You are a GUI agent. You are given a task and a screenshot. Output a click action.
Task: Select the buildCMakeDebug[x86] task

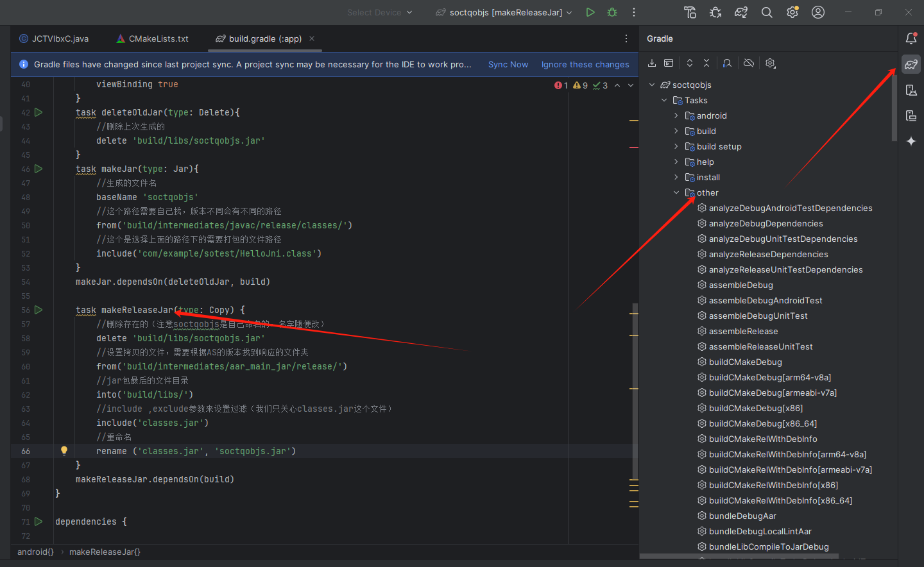click(x=756, y=408)
